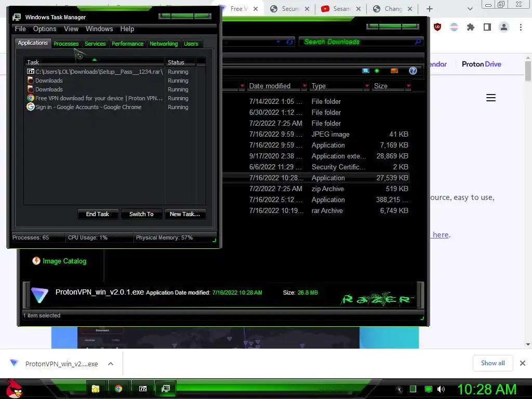Click the ProtonVPN icon in the details pane

coord(39,295)
